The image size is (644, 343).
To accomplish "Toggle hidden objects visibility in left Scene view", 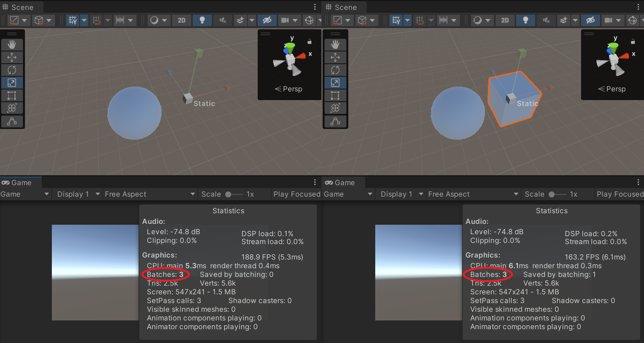I will click(267, 20).
